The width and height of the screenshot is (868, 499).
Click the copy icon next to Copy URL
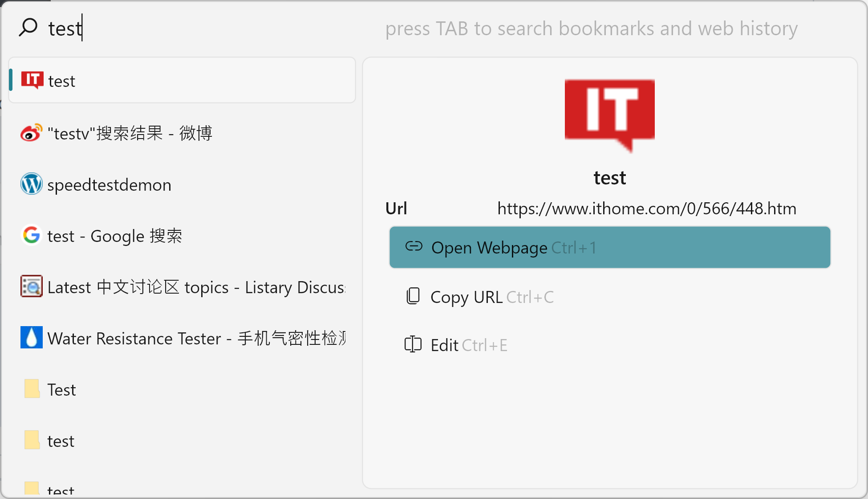[413, 296]
